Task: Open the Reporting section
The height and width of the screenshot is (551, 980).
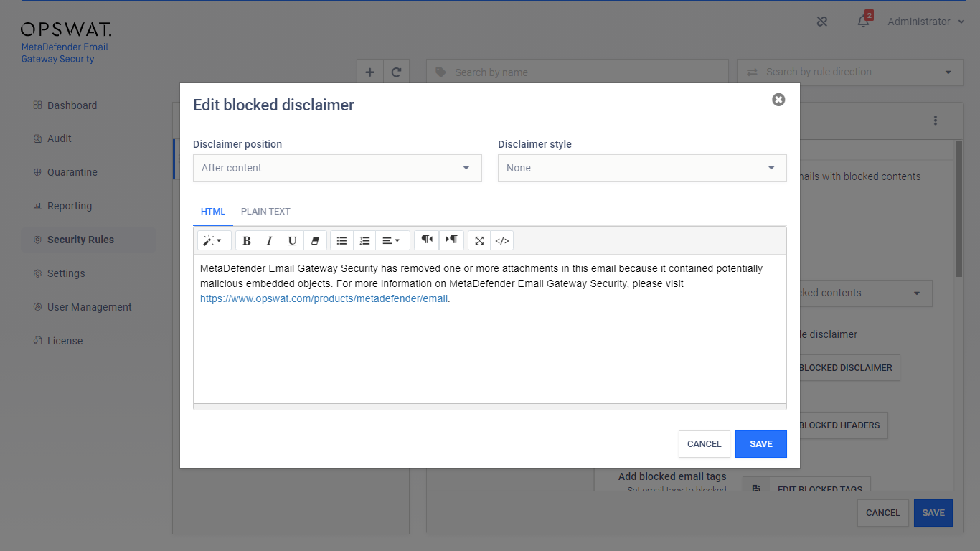Action: point(69,206)
